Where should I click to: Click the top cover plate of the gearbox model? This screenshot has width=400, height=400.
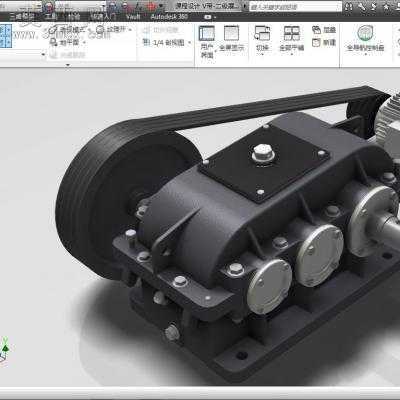[264, 162]
